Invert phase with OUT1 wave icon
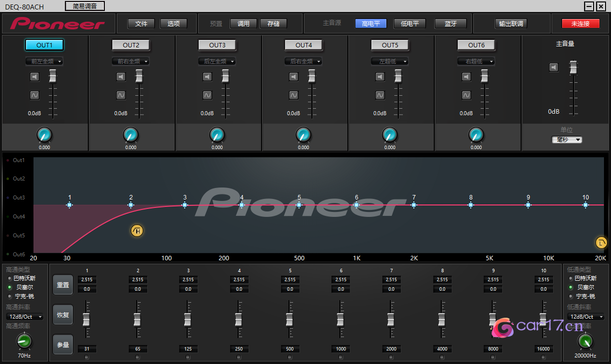The height and width of the screenshot is (364, 611). pos(34,95)
